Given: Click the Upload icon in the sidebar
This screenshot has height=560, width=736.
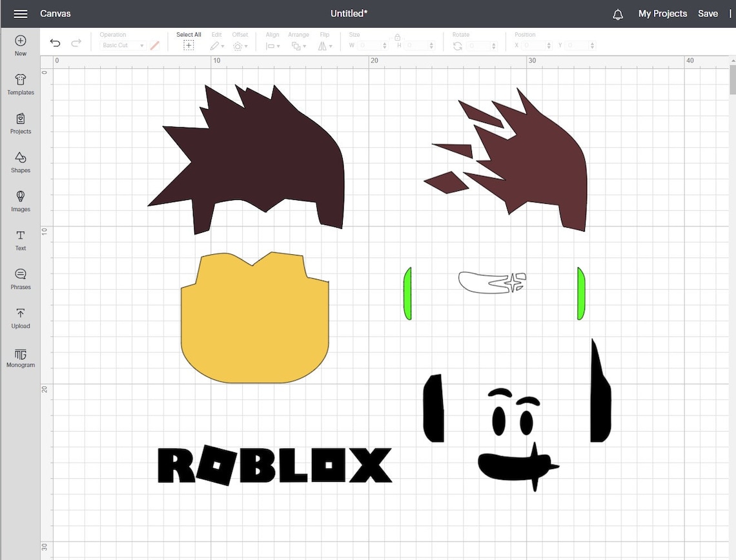Looking at the screenshot, I should [20, 318].
